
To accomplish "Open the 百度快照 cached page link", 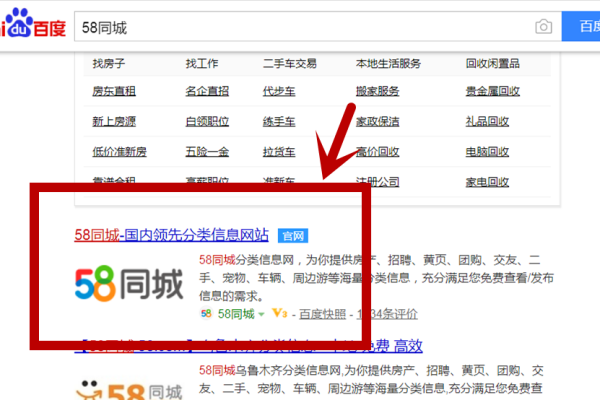I will pos(316,314).
